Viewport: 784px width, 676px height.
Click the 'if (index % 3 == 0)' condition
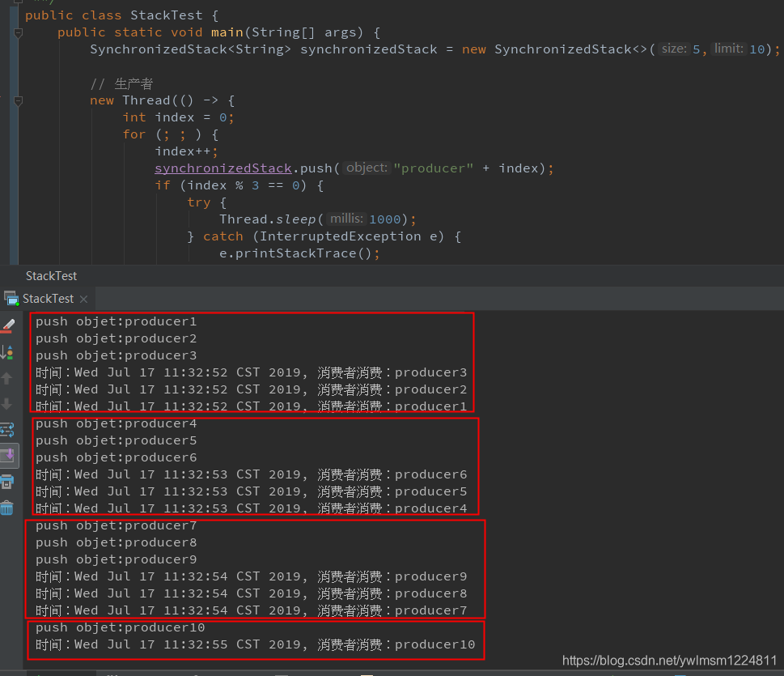(239, 185)
